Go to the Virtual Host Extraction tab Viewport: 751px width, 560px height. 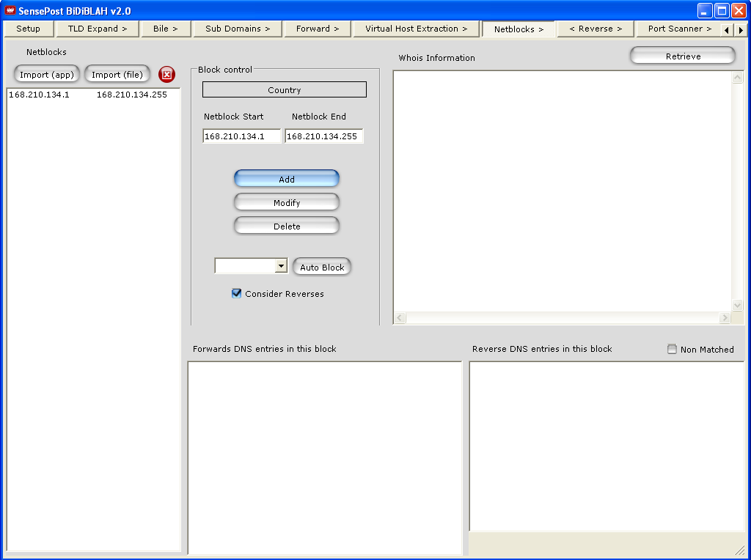[416, 29]
